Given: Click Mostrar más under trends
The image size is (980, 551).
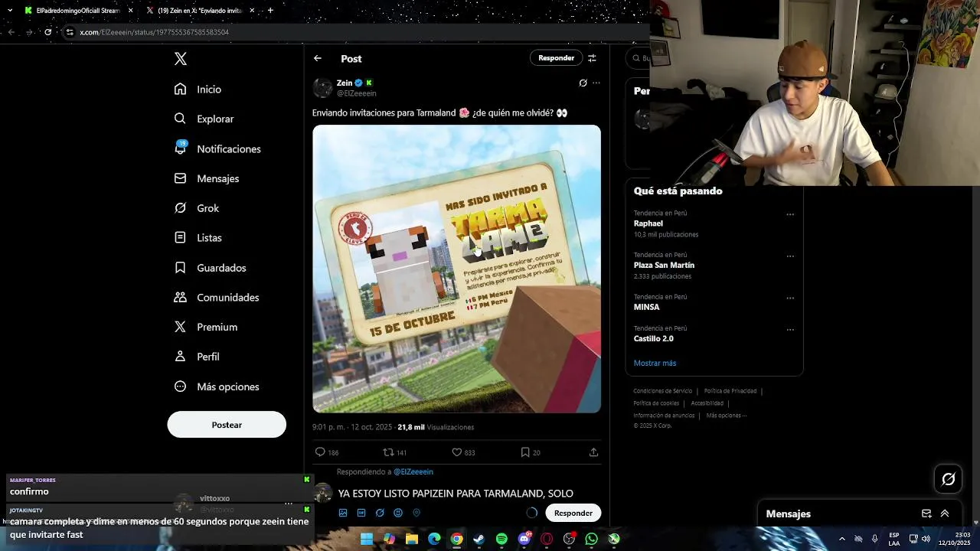Looking at the screenshot, I should (655, 363).
